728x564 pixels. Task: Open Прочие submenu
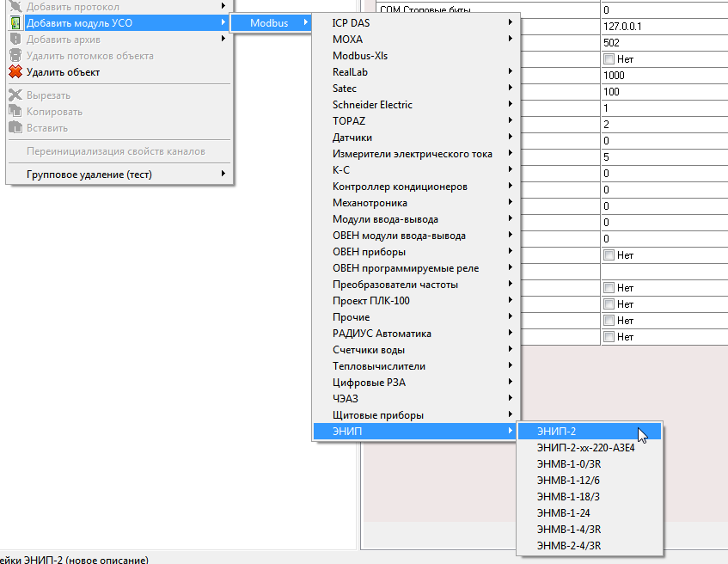[417, 317]
